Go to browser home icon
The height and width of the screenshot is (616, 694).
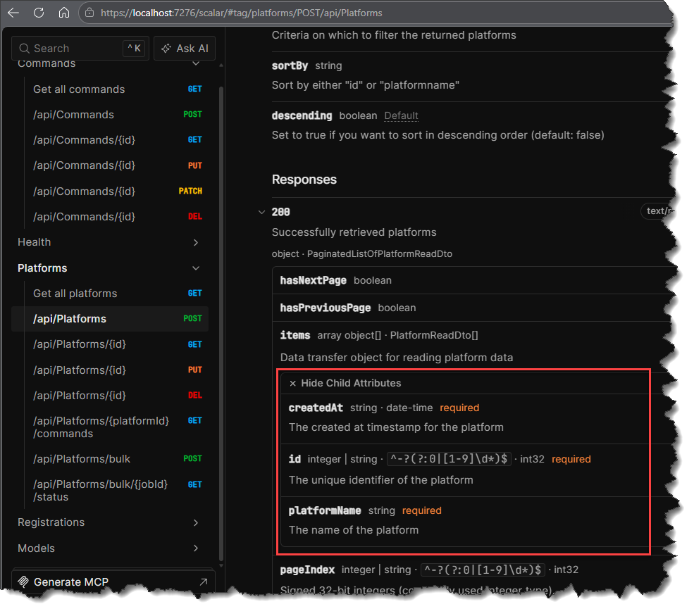pos(63,13)
